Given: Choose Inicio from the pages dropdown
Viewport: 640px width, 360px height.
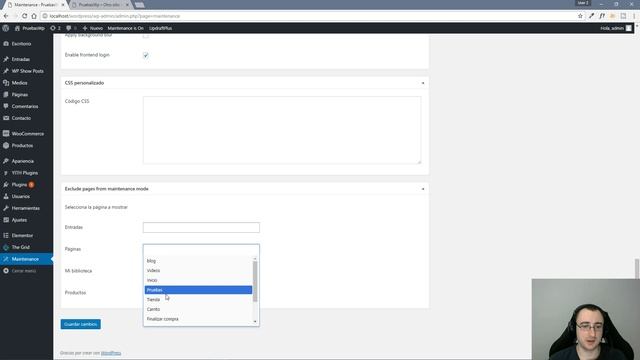Looking at the screenshot, I should coord(198,280).
